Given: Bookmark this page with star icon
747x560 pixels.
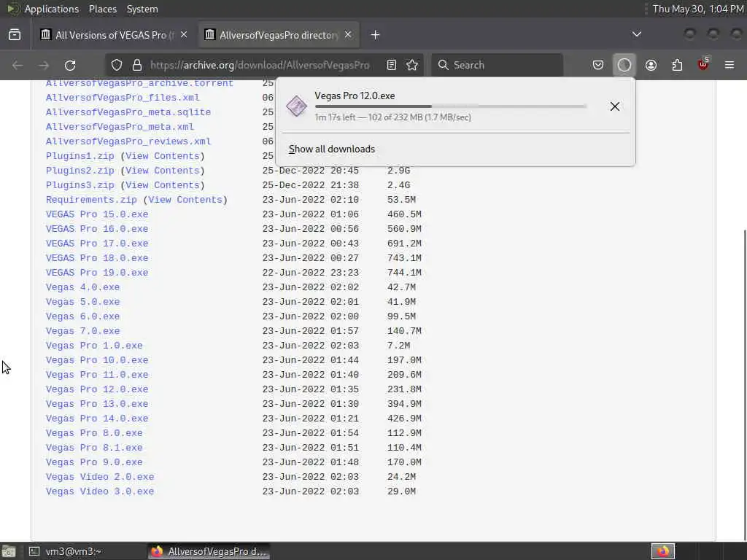Looking at the screenshot, I should tap(412, 65).
